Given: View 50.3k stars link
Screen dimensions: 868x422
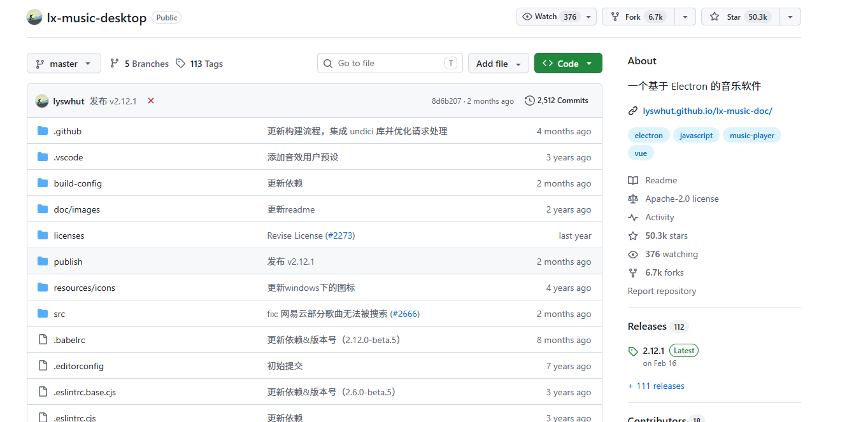Looking at the screenshot, I should pos(666,236).
